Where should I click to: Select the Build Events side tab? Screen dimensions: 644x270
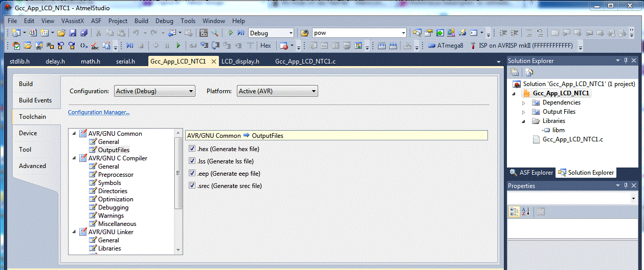pyautogui.click(x=35, y=100)
